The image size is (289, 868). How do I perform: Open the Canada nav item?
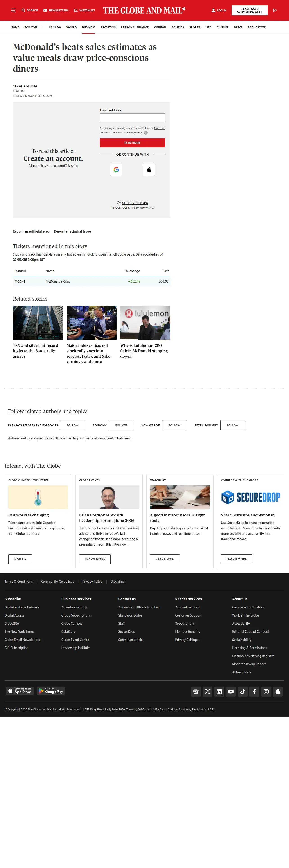tap(55, 27)
